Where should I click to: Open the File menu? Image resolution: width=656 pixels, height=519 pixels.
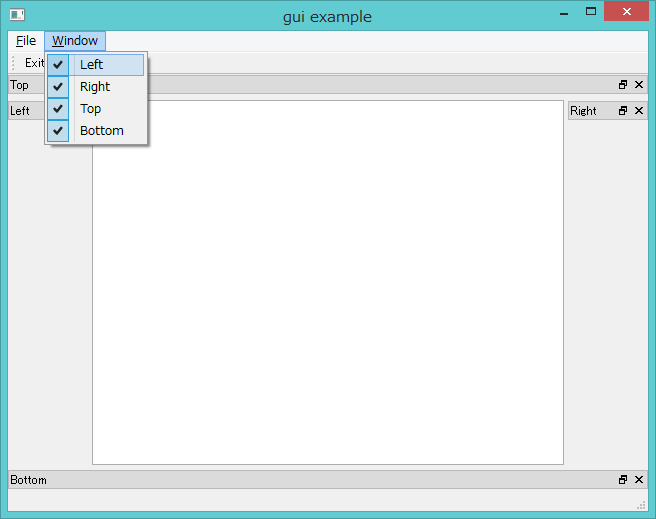pos(26,41)
